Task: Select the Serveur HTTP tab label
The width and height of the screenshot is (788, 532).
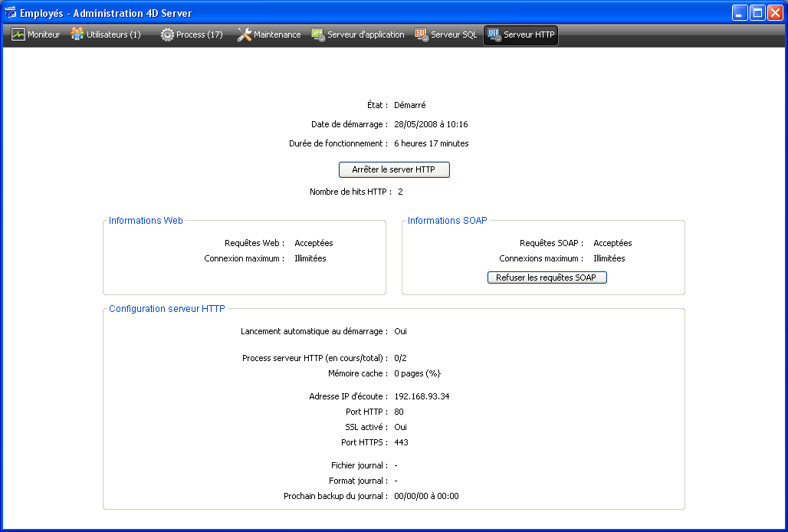Action: click(x=529, y=34)
